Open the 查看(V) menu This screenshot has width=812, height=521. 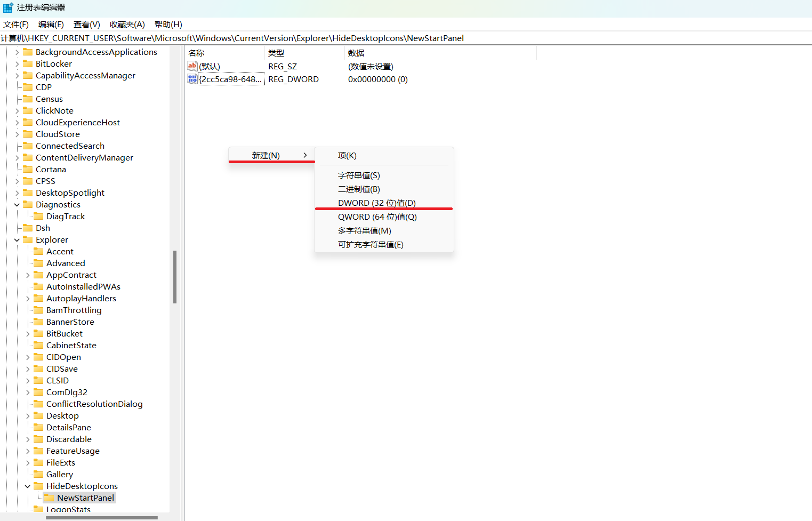click(x=87, y=25)
